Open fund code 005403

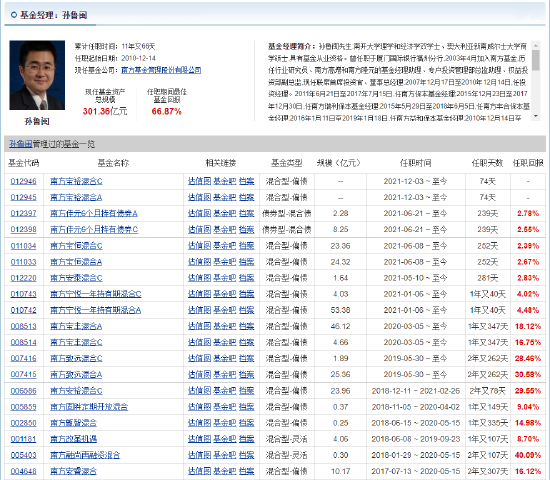tap(24, 455)
